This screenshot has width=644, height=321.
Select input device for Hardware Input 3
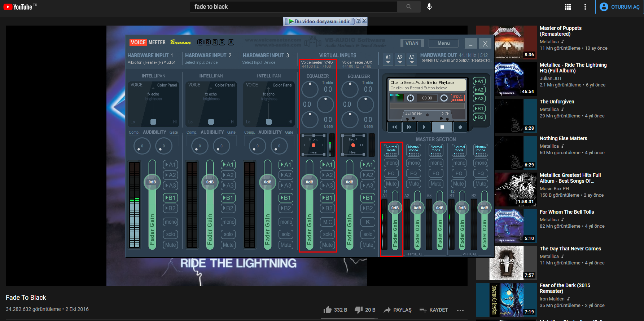259,63
